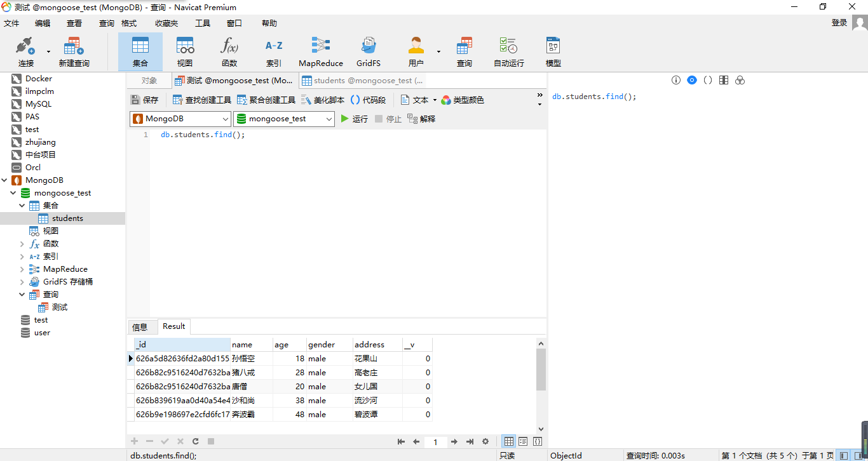Open the GridFS toolbar icon
The height and width of the screenshot is (461, 868).
(369, 52)
